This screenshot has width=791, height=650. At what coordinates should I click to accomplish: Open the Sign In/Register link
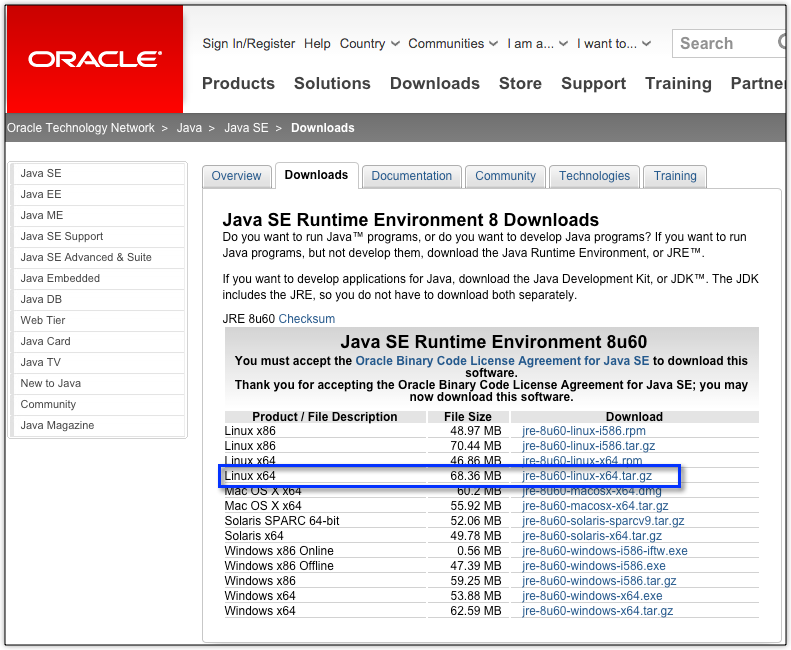tap(248, 44)
